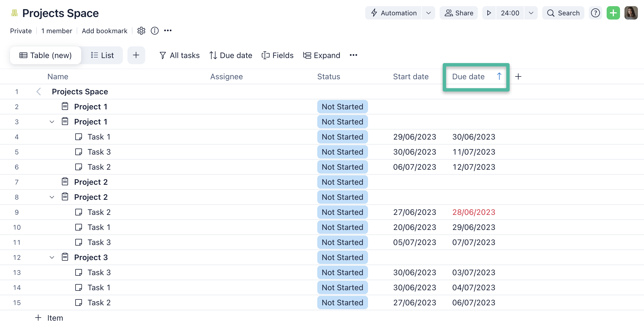This screenshot has height=336, width=644.
Task: Start the timer play button
Action: click(x=489, y=13)
